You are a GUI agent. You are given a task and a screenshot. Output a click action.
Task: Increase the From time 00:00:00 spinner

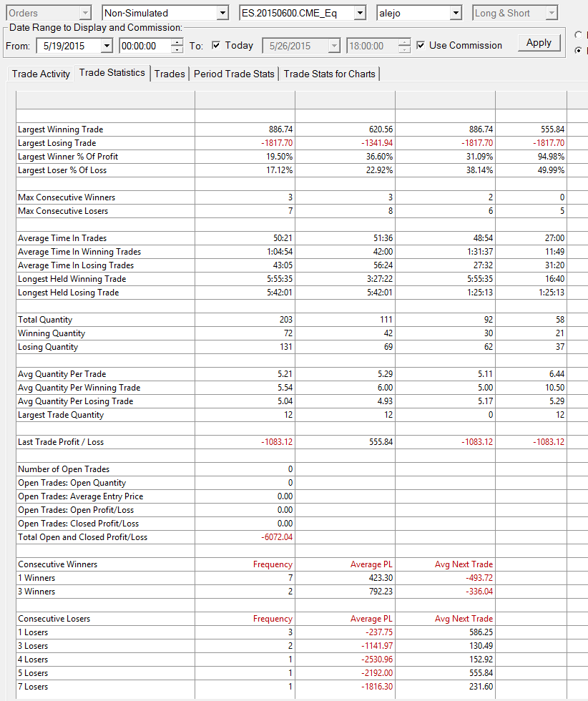(177, 42)
